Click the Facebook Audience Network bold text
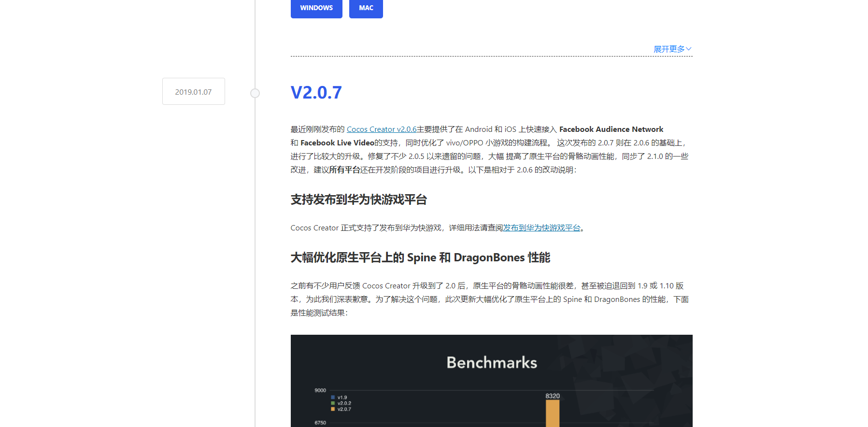This screenshot has width=868, height=427. [x=611, y=129]
